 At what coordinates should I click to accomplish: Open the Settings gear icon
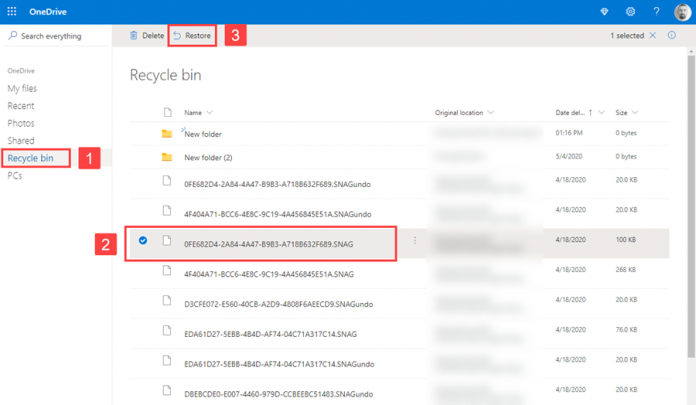tap(631, 11)
